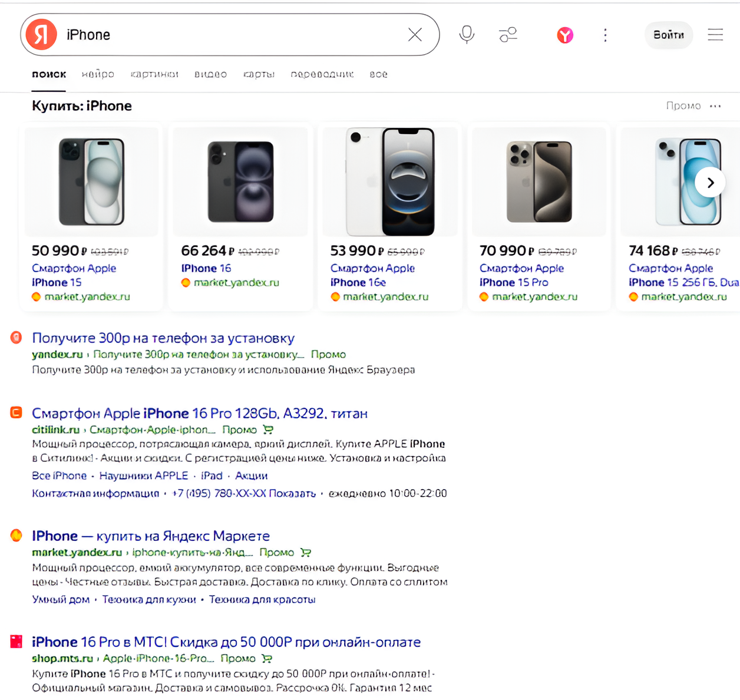
Task: Advance the product carousel with the arrow
Action: [x=710, y=183]
